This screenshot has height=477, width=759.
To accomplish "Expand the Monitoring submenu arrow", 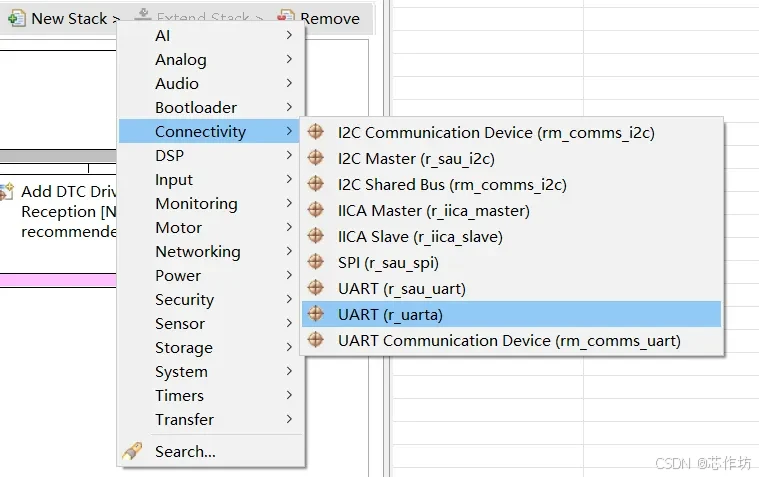I will coord(289,203).
